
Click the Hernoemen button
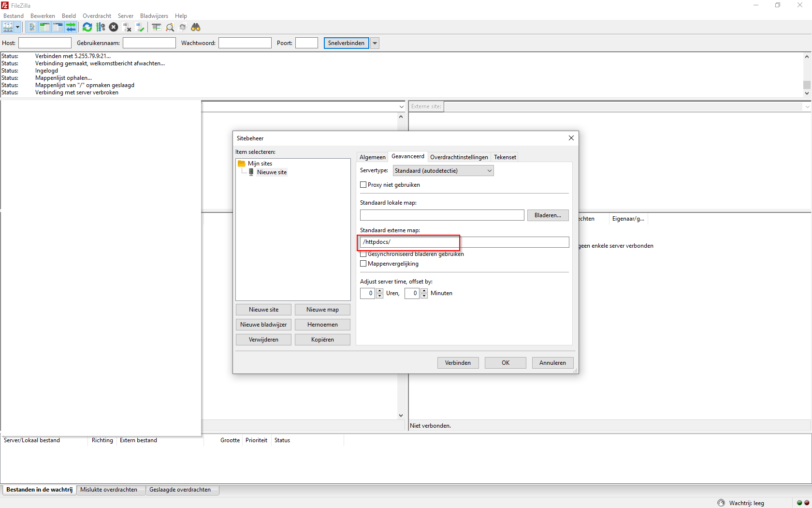point(322,325)
